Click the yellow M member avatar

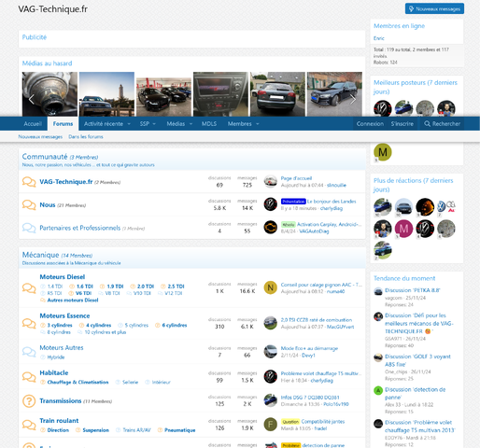(383, 152)
